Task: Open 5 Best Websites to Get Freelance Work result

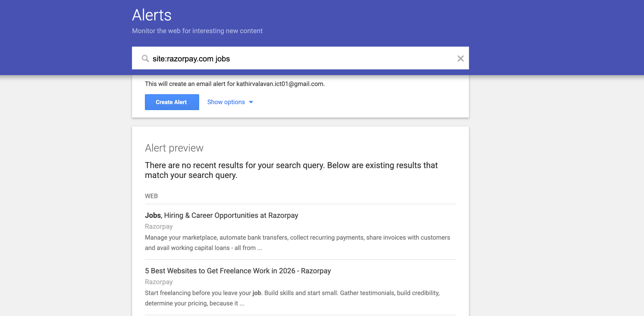Action: point(238,271)
